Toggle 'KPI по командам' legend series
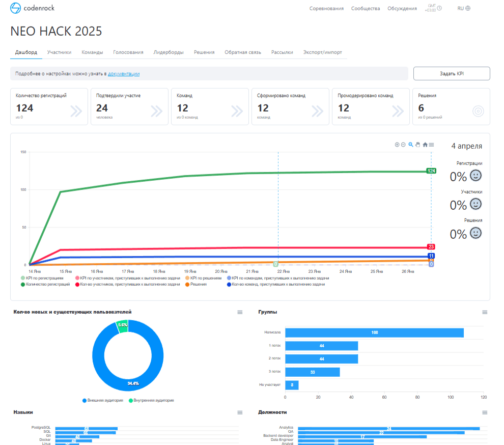Viewport: 504px width, 445px height. click(278, 278)
